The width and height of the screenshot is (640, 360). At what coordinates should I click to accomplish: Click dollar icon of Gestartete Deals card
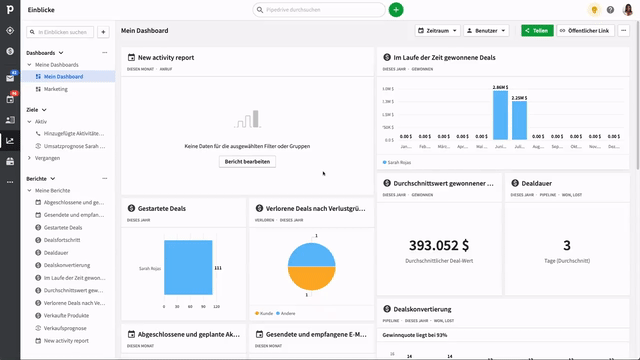tap(131, 209)
